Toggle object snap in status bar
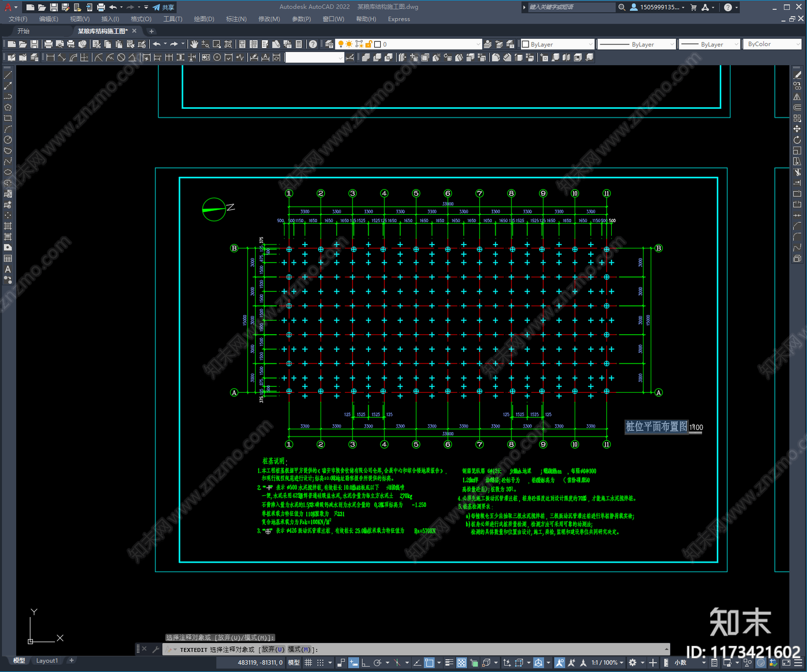Screen dimensions: 807x672 point(429,662)
